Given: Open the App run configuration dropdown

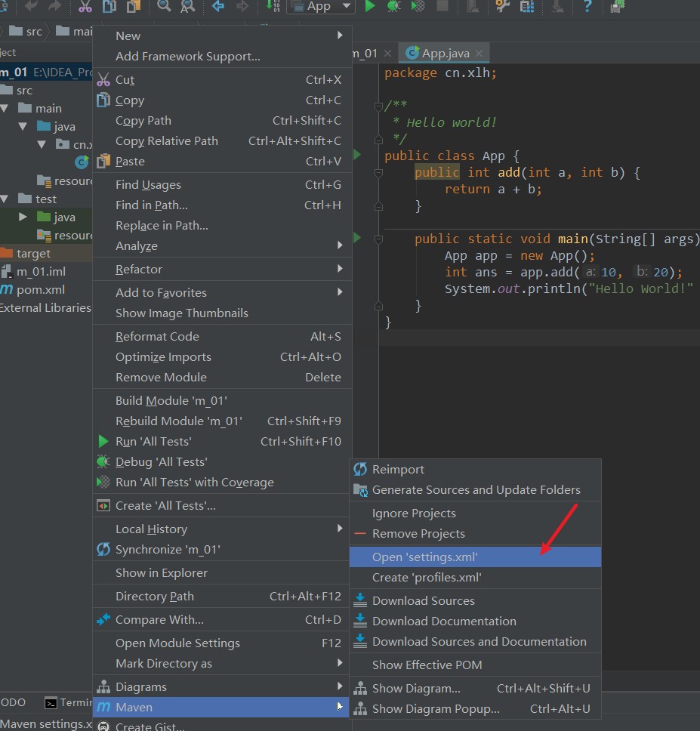Looking at the screenshot, I should click(321, 6).
